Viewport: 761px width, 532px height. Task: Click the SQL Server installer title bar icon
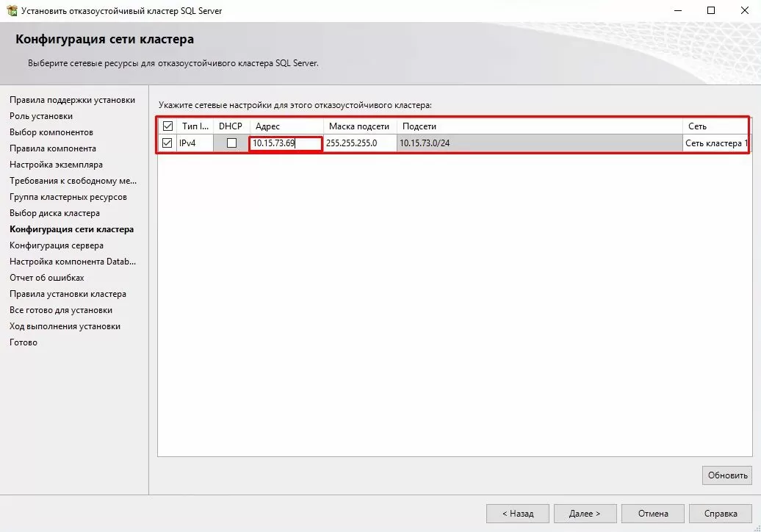click(12, 10)
